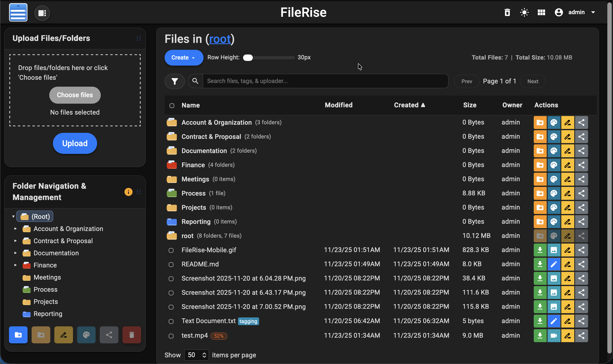Toggle light mode with sun icon
This screenshot has width=613, height=364.
524,12
